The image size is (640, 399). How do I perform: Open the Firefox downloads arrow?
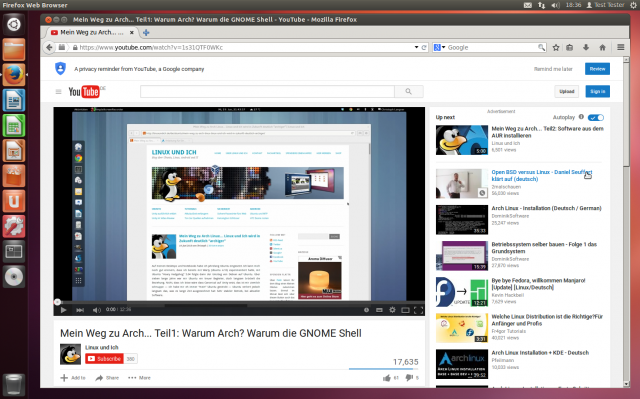(x=586, y=47)
